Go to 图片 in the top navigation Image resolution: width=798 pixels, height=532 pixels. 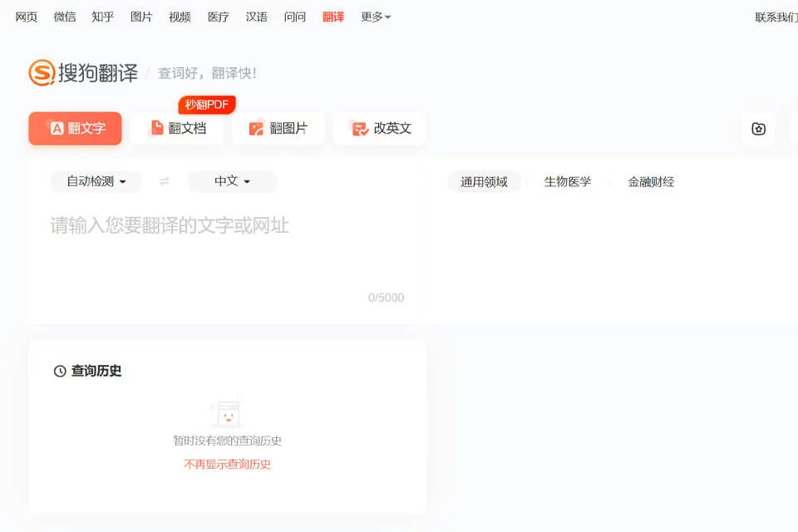pyautogui.click(x=141, y=17)
